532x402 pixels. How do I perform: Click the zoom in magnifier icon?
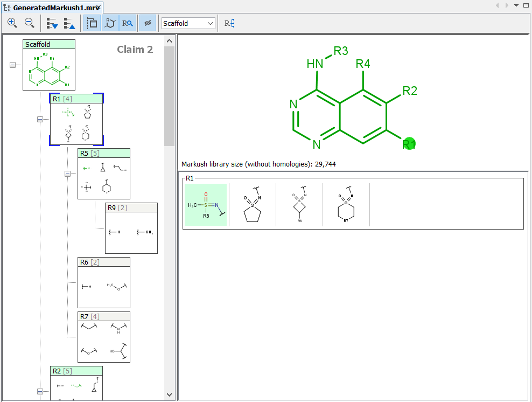tap(12, 23)
